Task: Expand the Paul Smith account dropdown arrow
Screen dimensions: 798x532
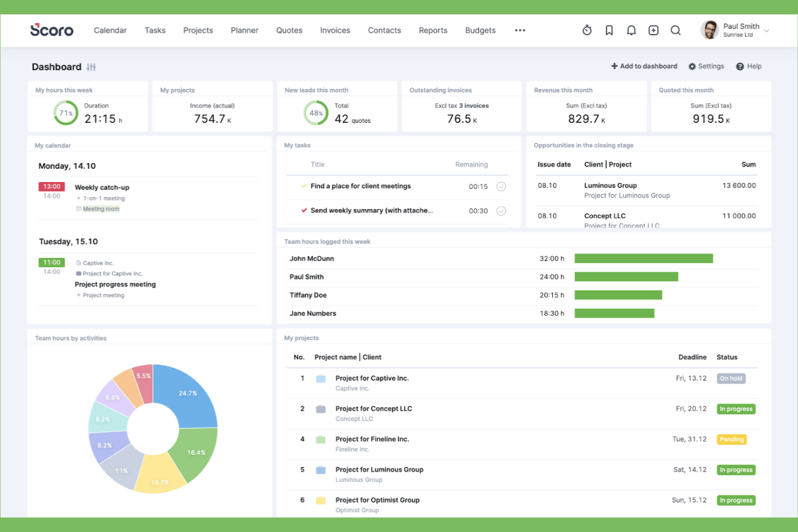Action: (766, 31)
